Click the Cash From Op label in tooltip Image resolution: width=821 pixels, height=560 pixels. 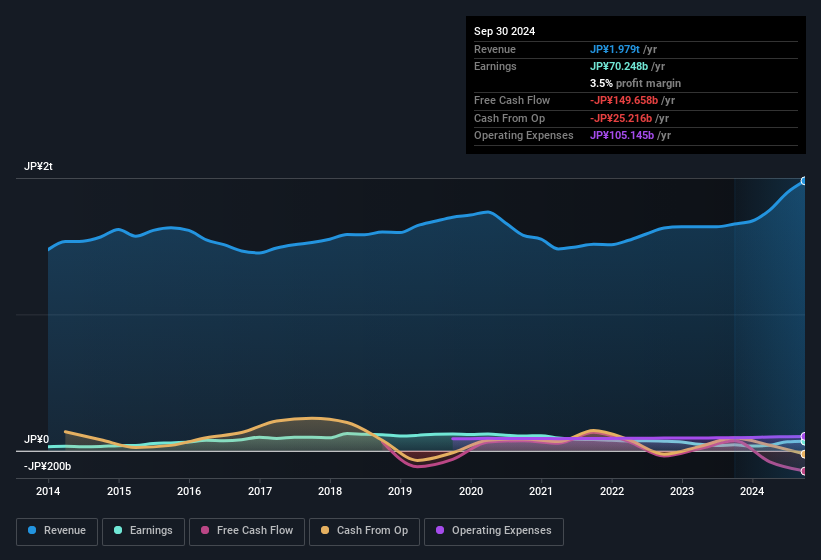pyautogui.click(x=509, y=118)
